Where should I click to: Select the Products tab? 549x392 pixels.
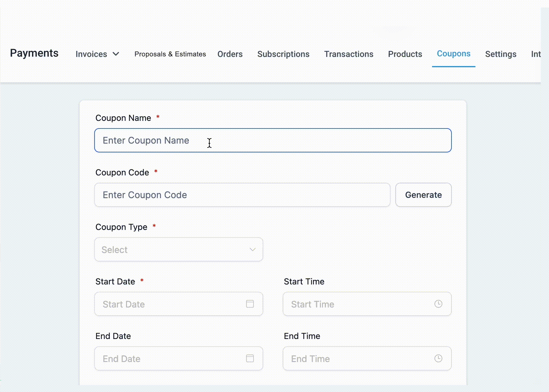(405, 54)
